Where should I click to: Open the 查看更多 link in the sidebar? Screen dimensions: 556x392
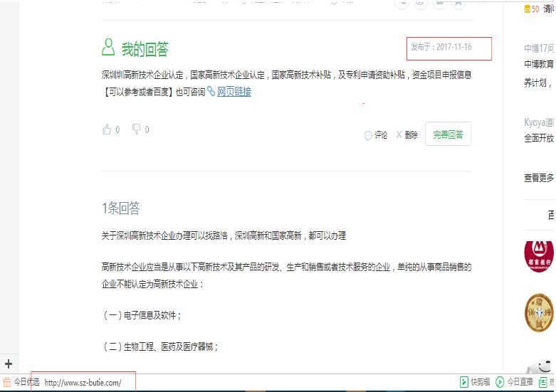(x=539, y=178)
